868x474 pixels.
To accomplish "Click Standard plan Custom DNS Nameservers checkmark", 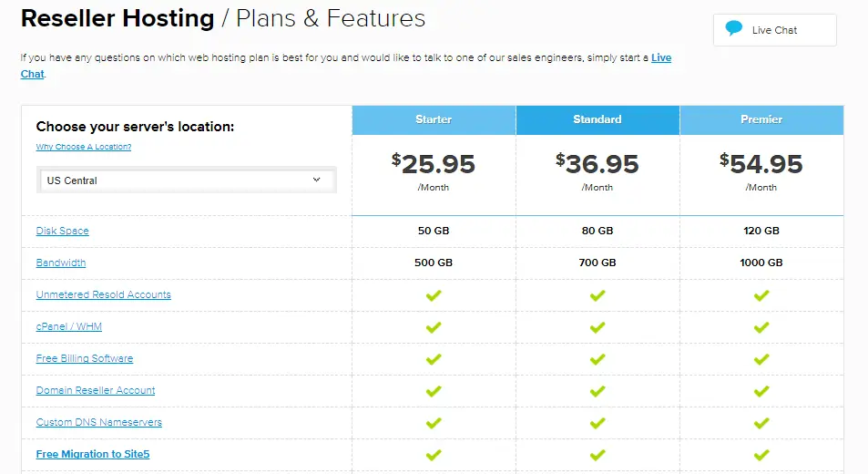I will (x=597, y=424).
